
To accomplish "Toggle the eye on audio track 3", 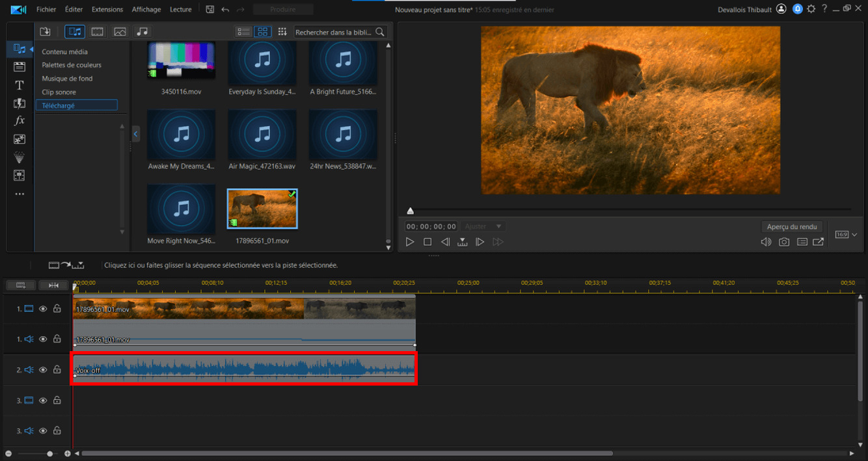I will click(43, 430).
